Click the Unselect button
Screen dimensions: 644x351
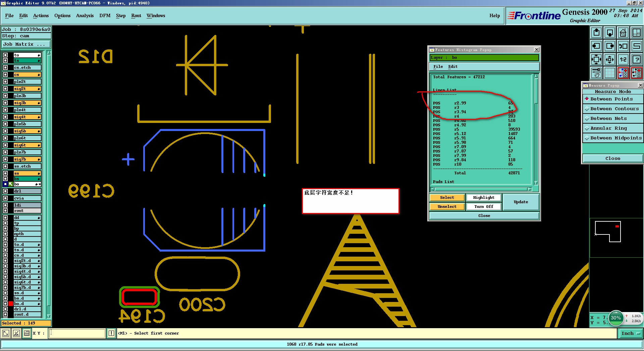coord(447,207)
